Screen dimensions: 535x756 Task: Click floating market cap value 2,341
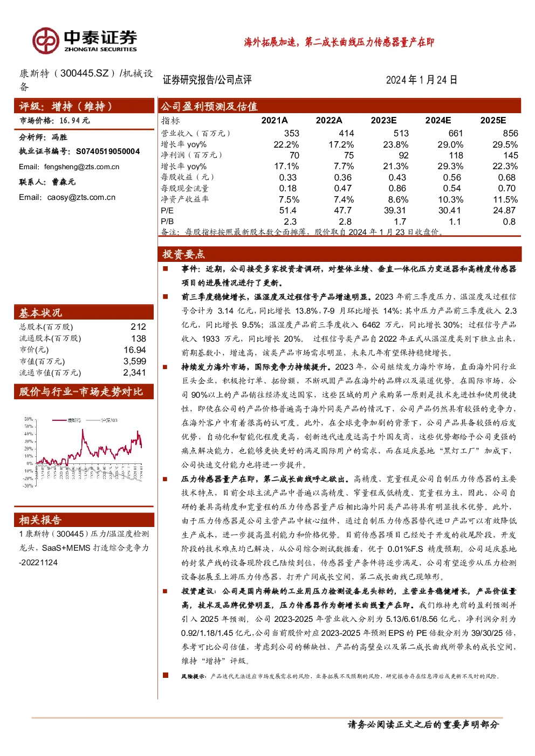click(x=135, y=373)
